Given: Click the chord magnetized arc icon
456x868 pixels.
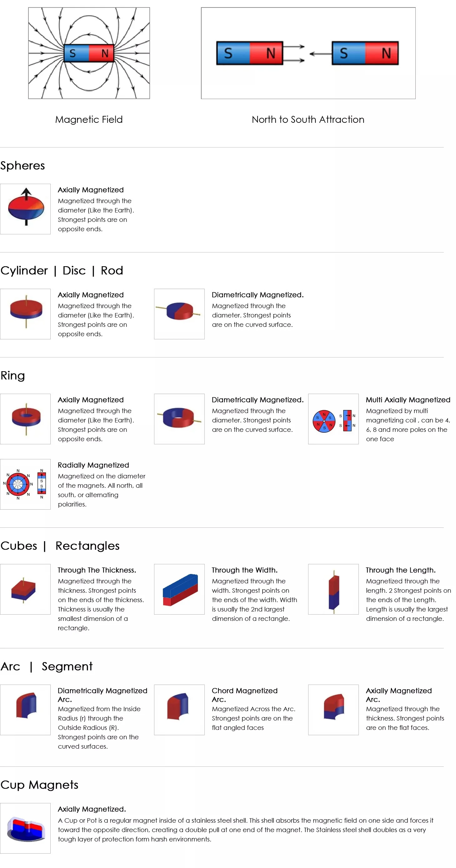Looking at the screenshot, I should tap(179, 709).
